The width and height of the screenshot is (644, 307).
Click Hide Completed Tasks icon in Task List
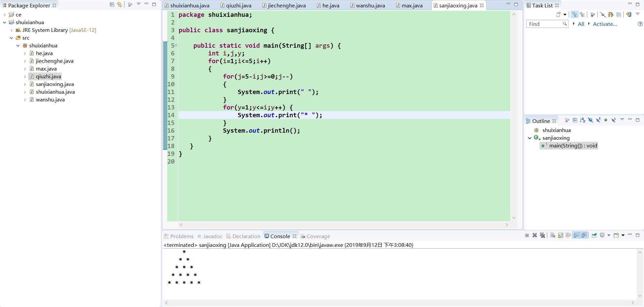(x=603, y=14)
